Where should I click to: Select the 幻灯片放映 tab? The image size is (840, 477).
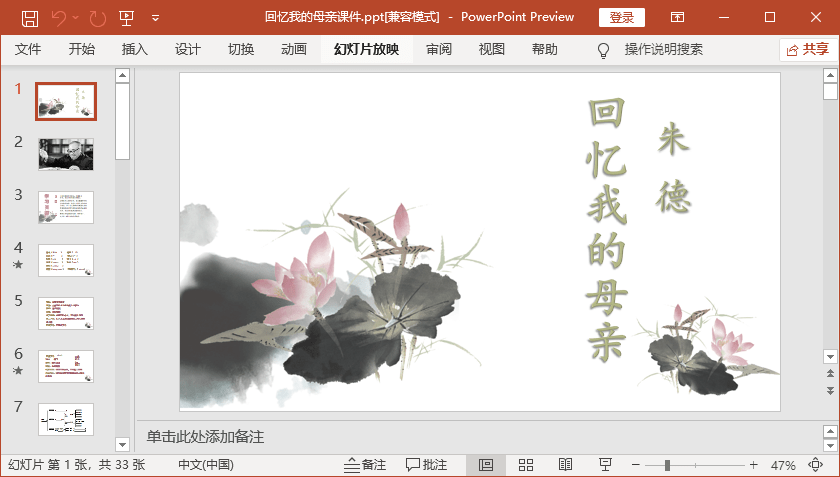pyautogui.click(x=366, y=49)
